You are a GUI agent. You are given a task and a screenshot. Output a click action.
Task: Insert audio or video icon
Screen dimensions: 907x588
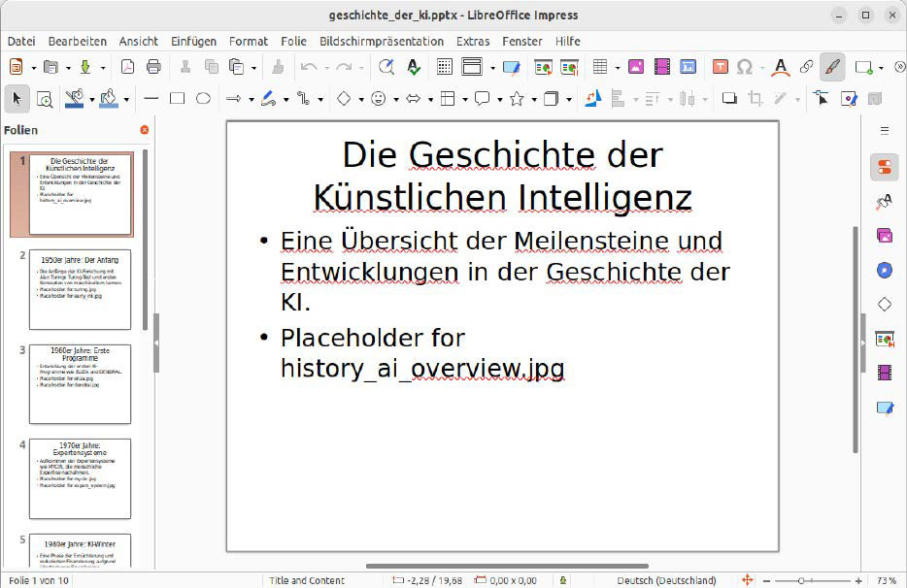tap(661, 67)
